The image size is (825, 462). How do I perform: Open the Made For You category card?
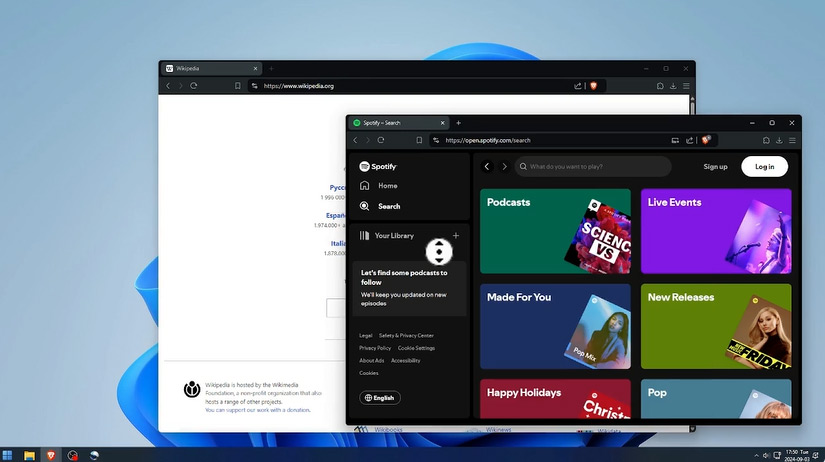coord(555,326)
